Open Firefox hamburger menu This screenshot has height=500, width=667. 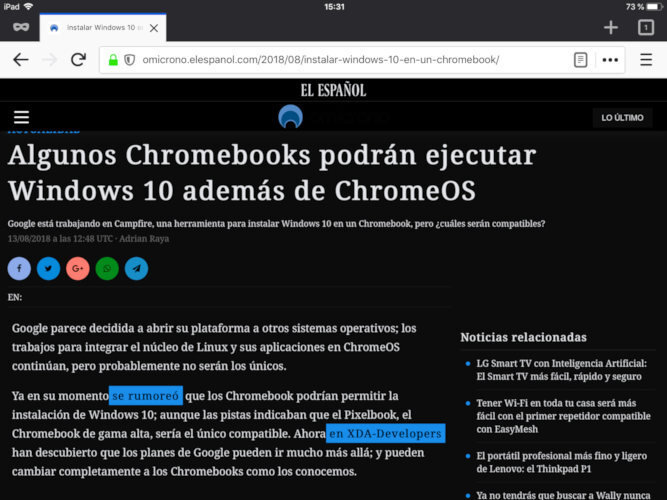pos(646,60)
